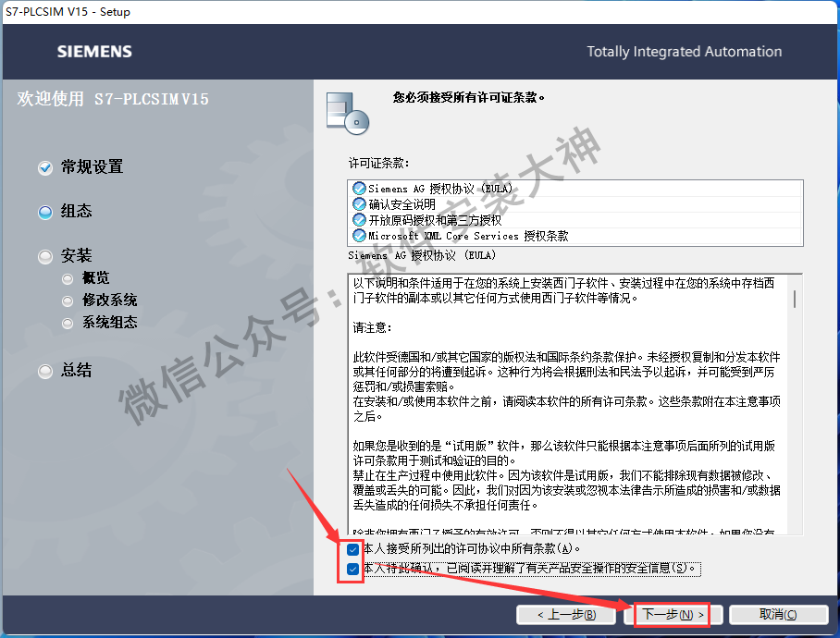Click the 许可证条款: label
The image size is (840, 638).
pyautogui.click(x=378, y=164)
